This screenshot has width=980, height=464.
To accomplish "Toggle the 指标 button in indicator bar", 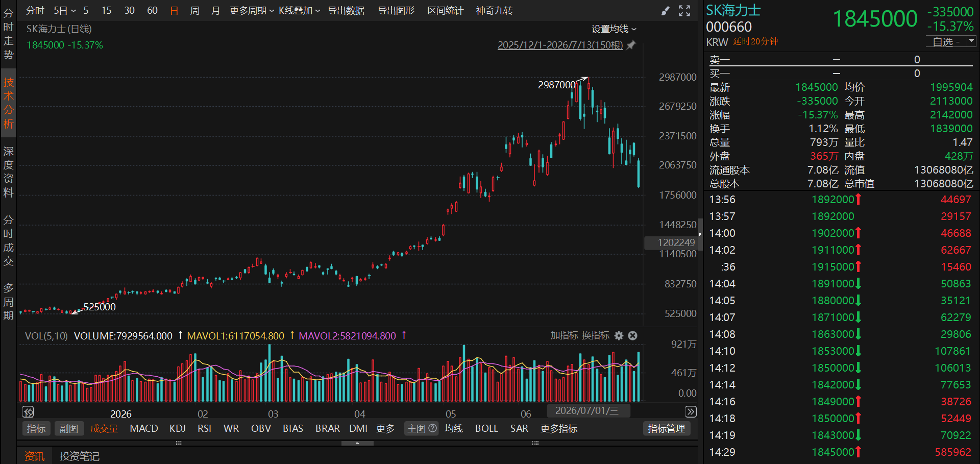I will pos(36,428).
